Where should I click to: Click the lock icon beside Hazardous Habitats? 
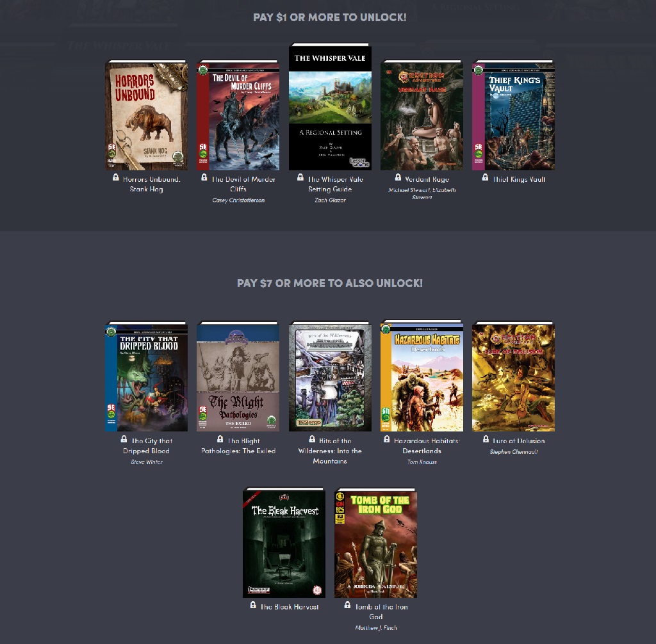click(387, 439)
